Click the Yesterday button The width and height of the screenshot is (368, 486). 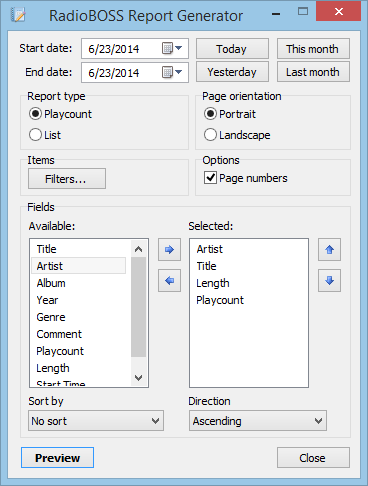[x=232, y=72]
